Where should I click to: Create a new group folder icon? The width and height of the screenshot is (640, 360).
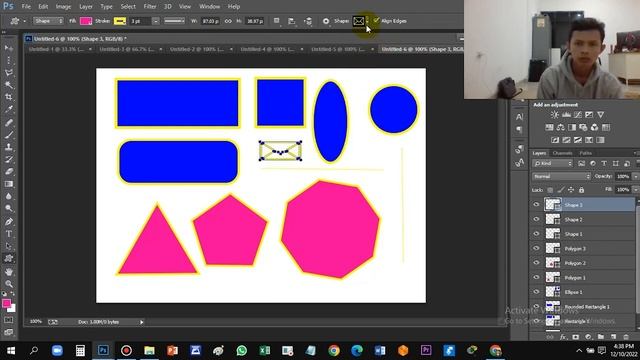click(x=601, y=337)
